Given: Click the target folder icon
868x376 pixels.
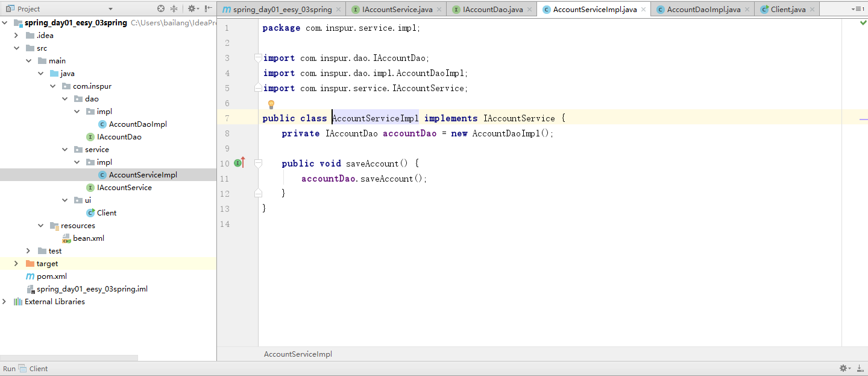Looking at the screenshot, I should pos(30,264).
